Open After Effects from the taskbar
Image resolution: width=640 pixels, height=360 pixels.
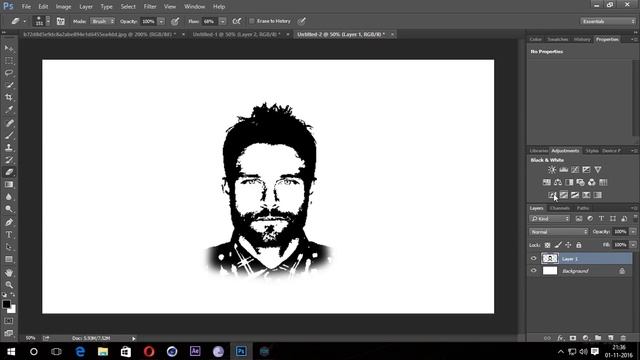195,351
